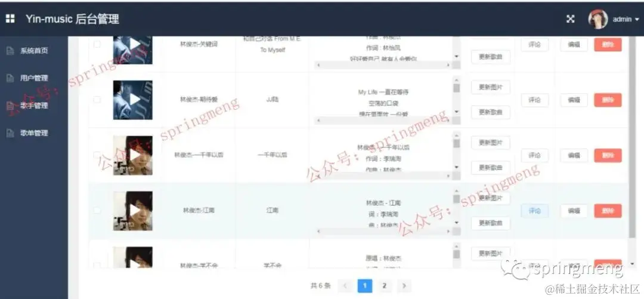Select the checkbox for 林俊杰-一千年以后

tap(97, 155)
